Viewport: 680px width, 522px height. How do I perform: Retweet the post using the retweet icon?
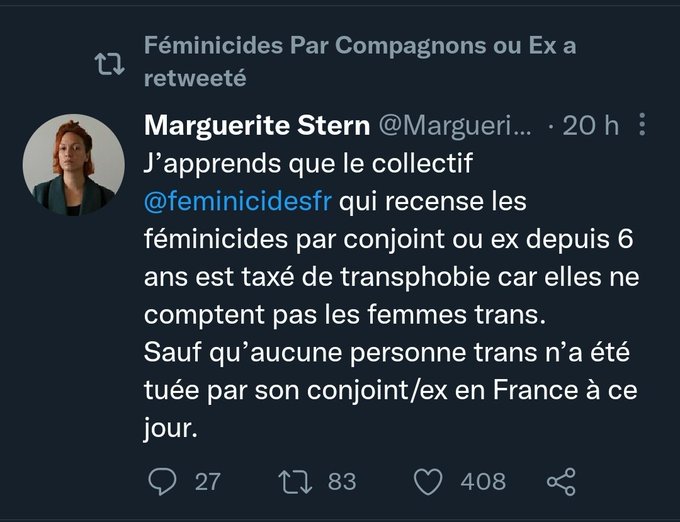[294, 482]
